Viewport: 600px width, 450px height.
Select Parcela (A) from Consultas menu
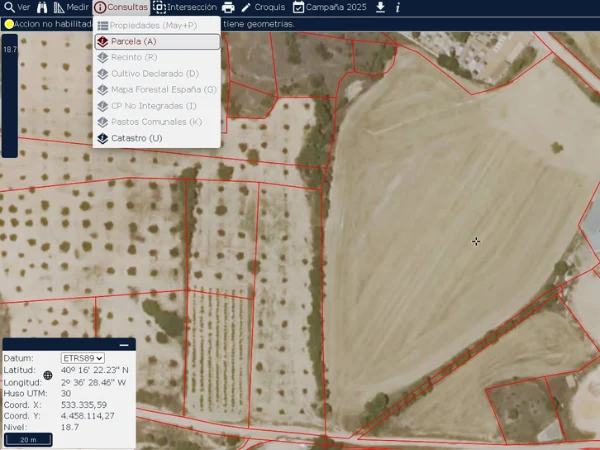tap(157, 42)
